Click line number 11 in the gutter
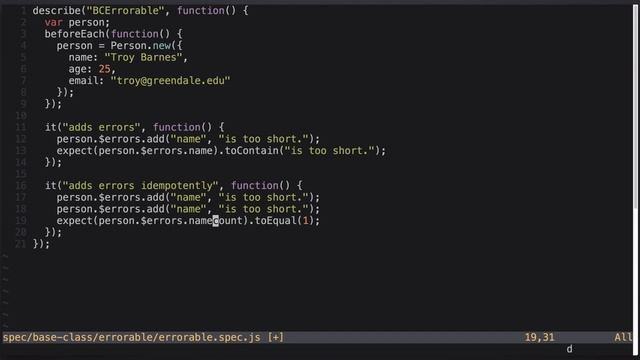640x360 pixels. click(21, 127)
